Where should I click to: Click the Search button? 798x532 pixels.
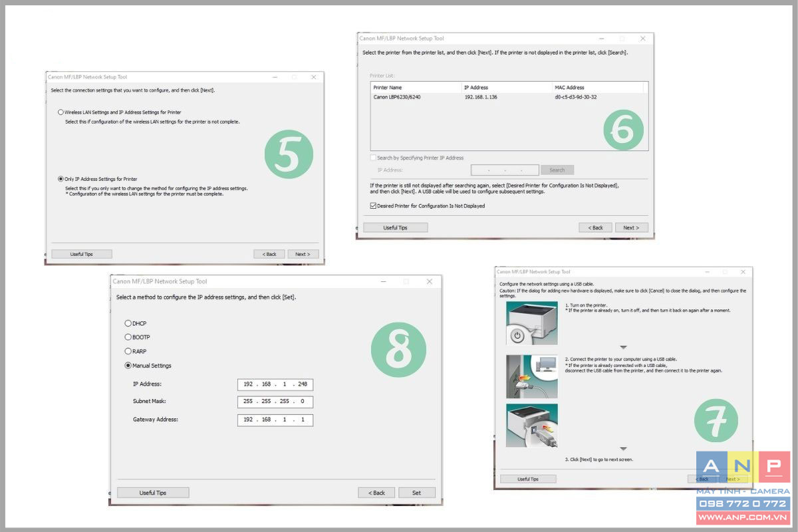pyautogui.click(x=557, y=170)
